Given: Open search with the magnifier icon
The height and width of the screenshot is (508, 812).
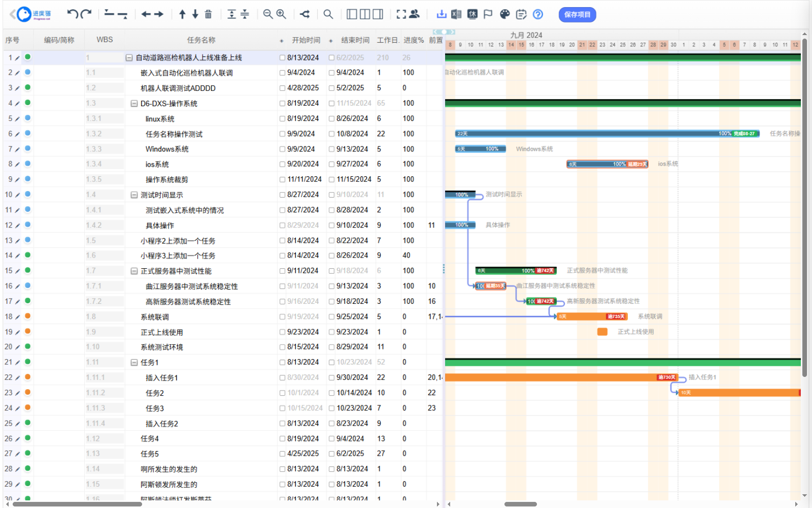Looking at the screenshot, I should [x=328, y=14].
